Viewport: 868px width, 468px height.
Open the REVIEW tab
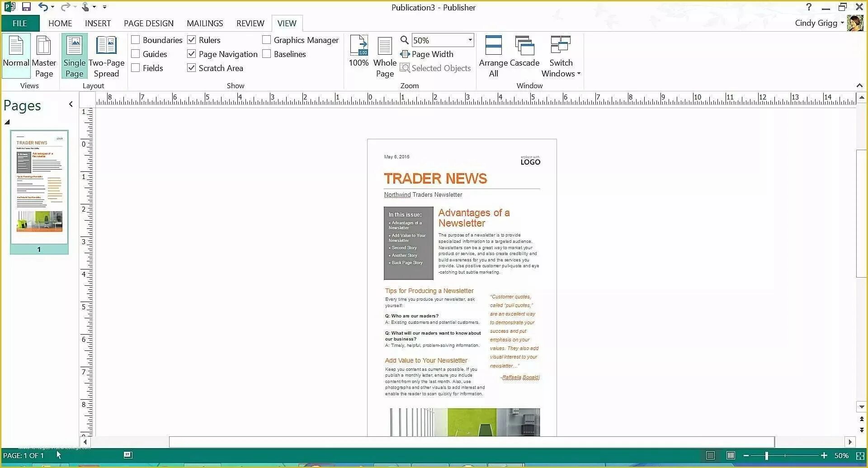[250, 23]
